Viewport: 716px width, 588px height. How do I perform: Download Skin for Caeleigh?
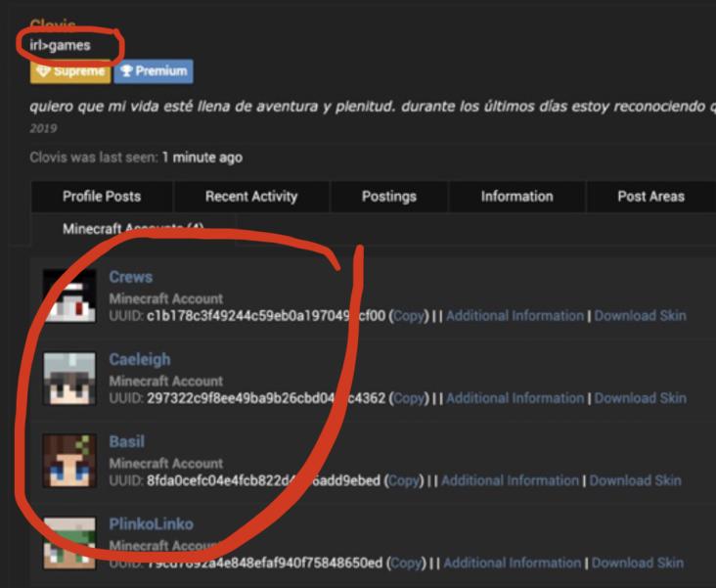[641, 398]
